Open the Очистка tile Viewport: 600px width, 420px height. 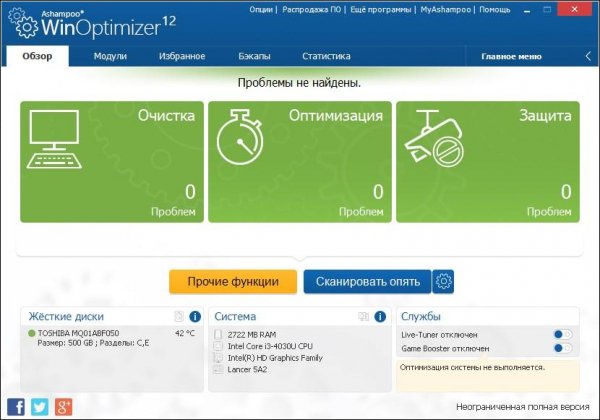pos(112,162)
